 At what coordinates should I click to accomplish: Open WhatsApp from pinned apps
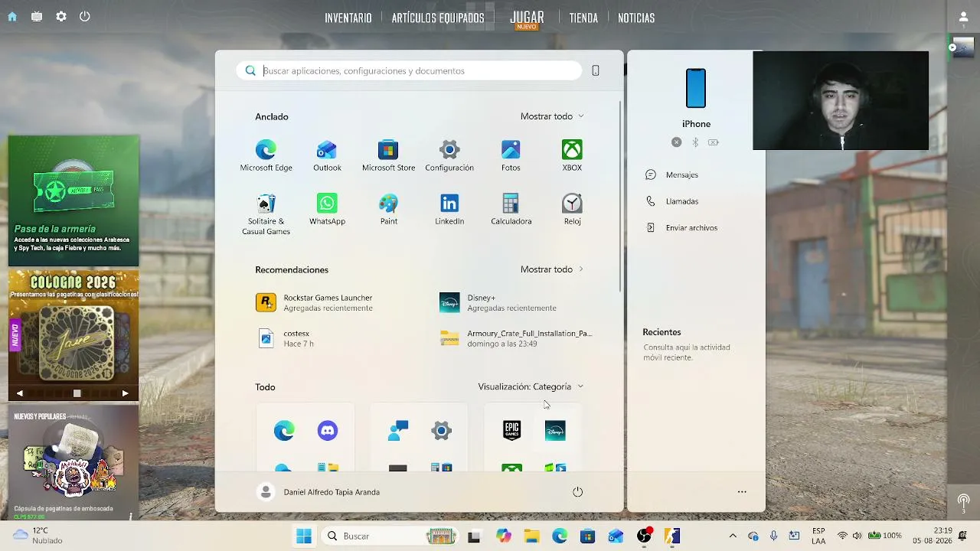point(327,210)
